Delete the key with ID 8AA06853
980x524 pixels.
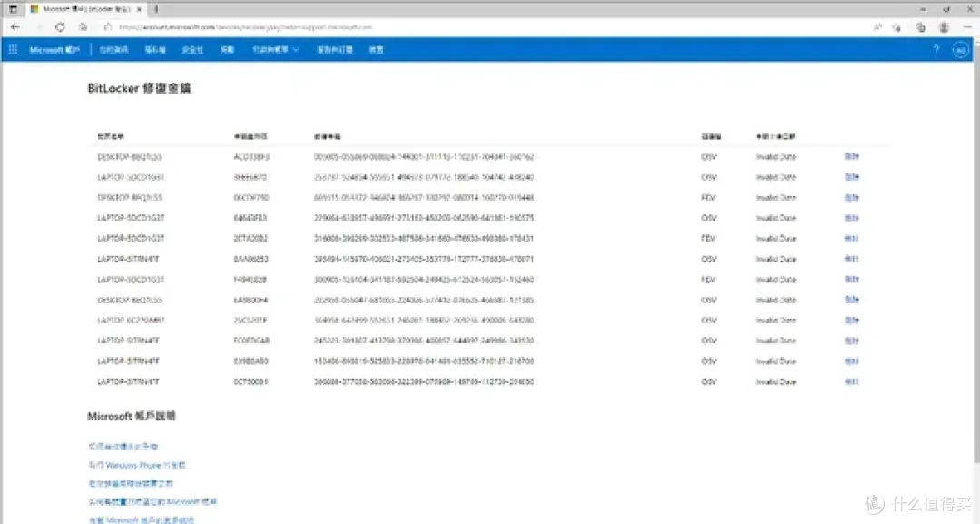click(x=851, y=258)
